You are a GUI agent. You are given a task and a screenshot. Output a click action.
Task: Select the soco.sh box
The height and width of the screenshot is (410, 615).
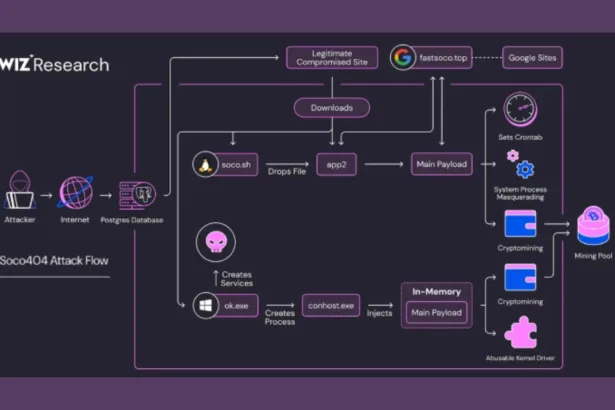pos(236,165)
